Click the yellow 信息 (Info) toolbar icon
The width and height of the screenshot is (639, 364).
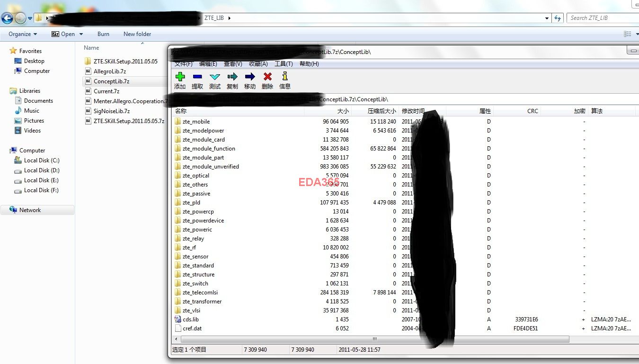285,76
